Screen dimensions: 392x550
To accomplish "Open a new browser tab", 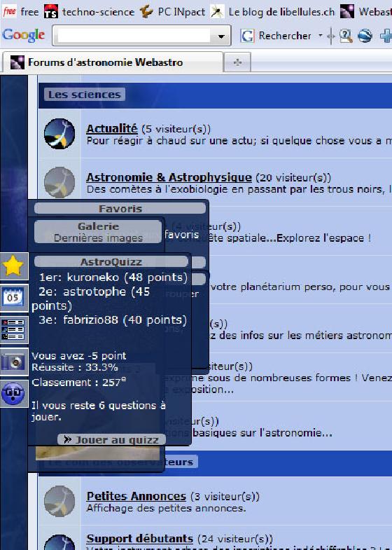I will point(237,62).
